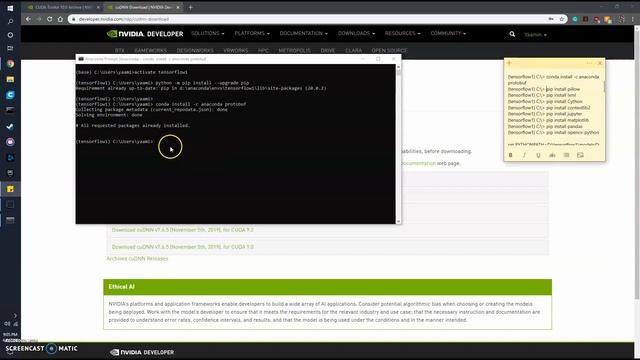Viewport: 640px width, 360px height.
Task: Reload the NVIDIA page
Action: coord(49,19)
